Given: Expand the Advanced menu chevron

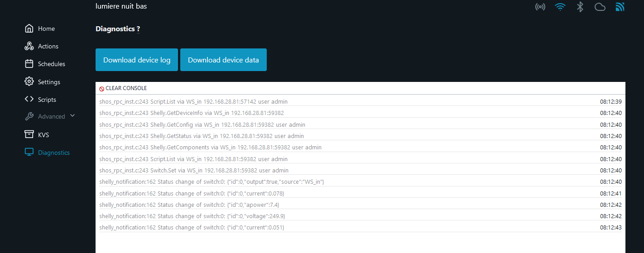Looking at the screenshot, I should click(72, 116).
